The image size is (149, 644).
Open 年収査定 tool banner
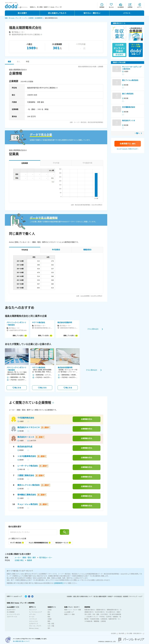pos(119,33)
